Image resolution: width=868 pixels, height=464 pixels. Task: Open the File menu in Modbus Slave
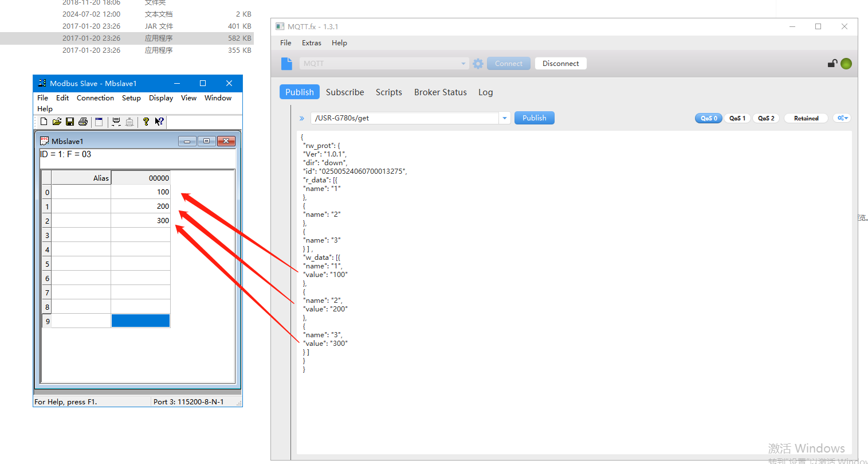[x=42, y=98]
